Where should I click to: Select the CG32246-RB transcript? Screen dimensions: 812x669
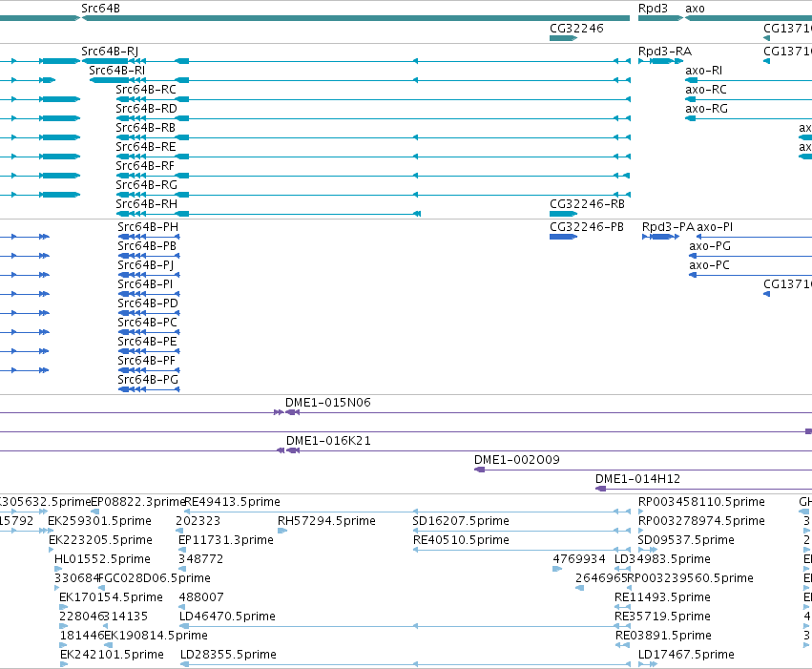coord(563,214)
